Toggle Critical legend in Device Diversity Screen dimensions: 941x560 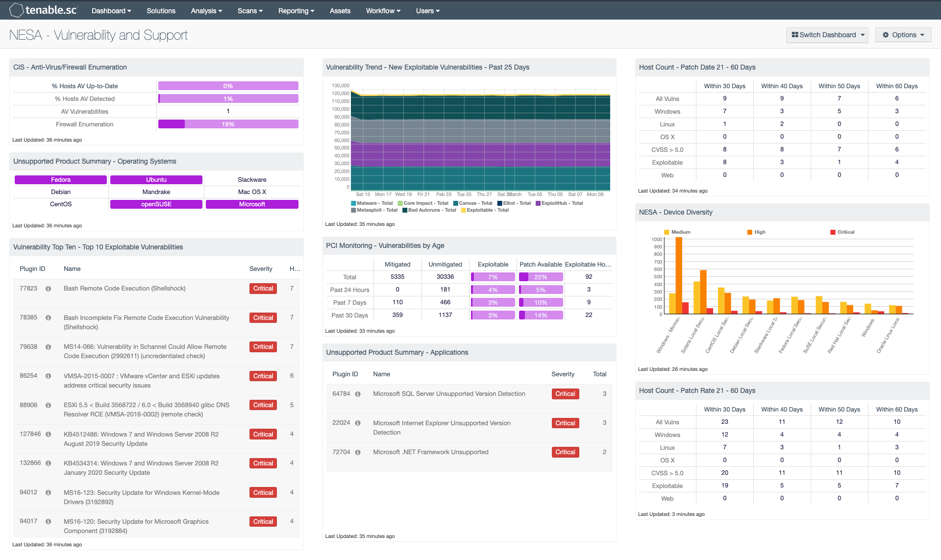[x=842, y=232]
